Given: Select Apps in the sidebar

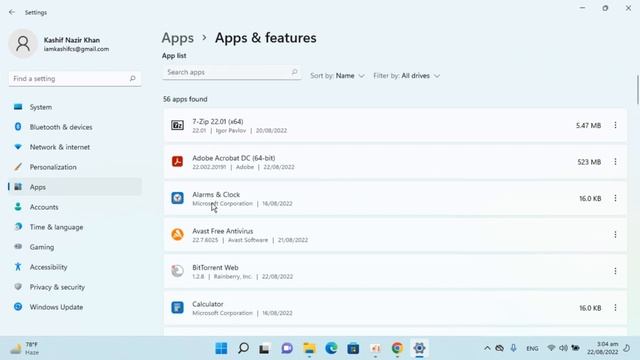Looking at the screenshot, I should pos(75,187).
